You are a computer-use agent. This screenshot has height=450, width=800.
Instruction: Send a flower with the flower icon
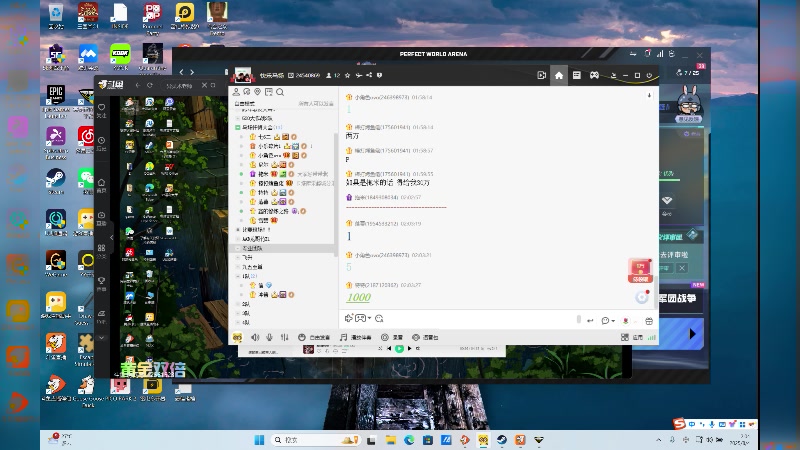pyautogui.click(x=626, y=321)
